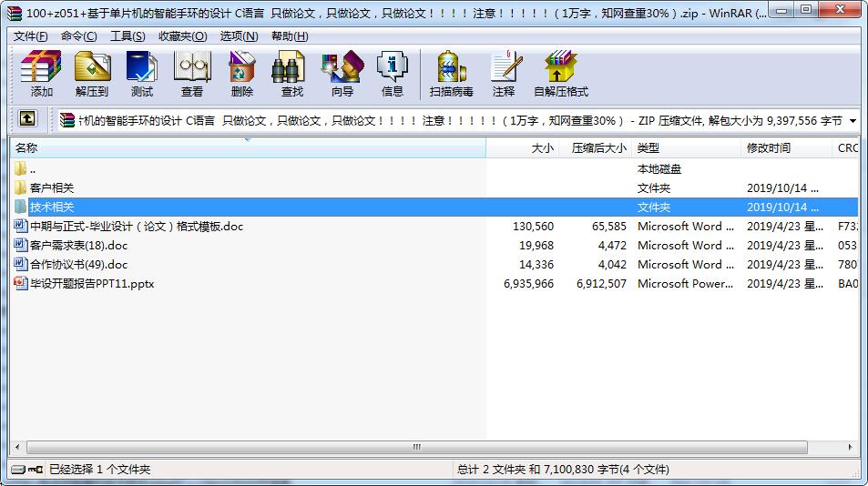Click the archive icon in address bar

click(x=67, y=120)
